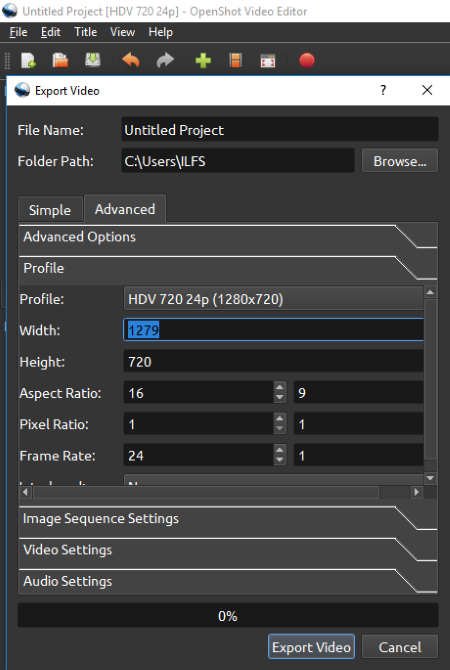Image resolution: width=450 pixels, height=670 pixels.
Task: Click the orange Undo arrow icon
Action: [x=131, y=60]
